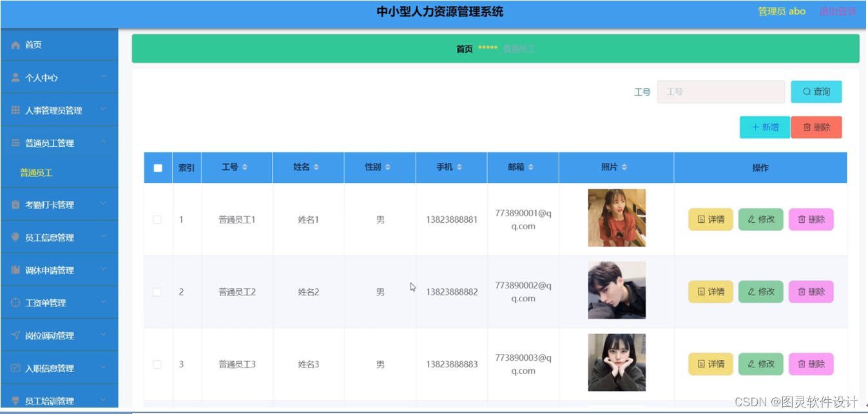The width and height of the screenshot is (868, 414).
Task: Click 首页 breadcrumb link
Action: click(465, 49)
